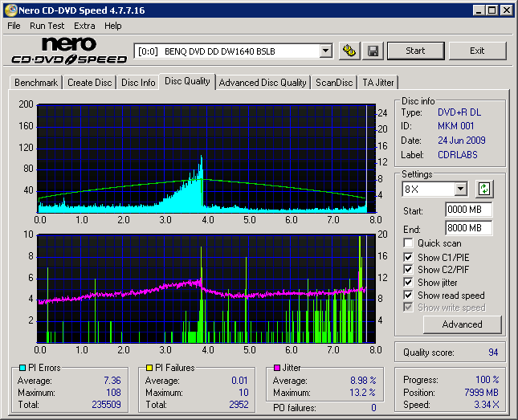The height and width of the screenshot is (420, 518).
Task: Click the save floppy disk icon
Action: tap(373, 51)
